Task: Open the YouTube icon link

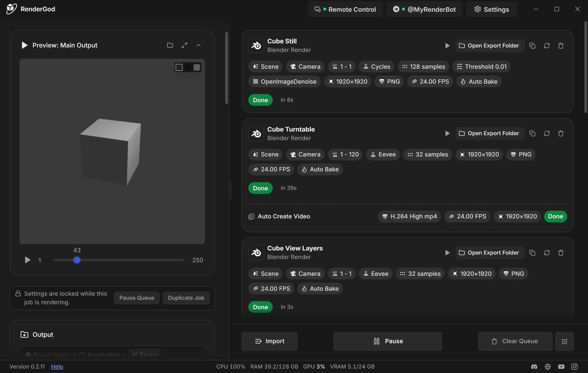Action: [x=561, y=366]
